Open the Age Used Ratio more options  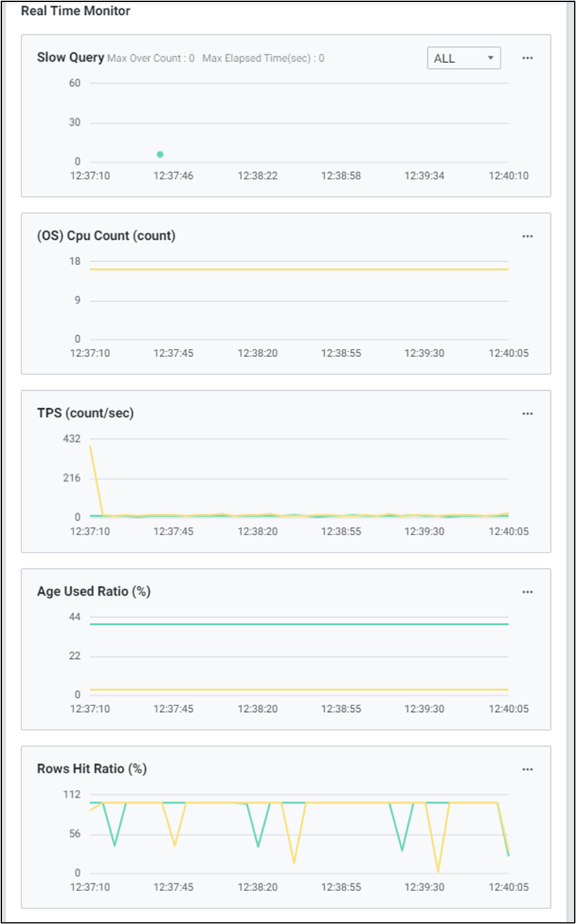(527, 592)
